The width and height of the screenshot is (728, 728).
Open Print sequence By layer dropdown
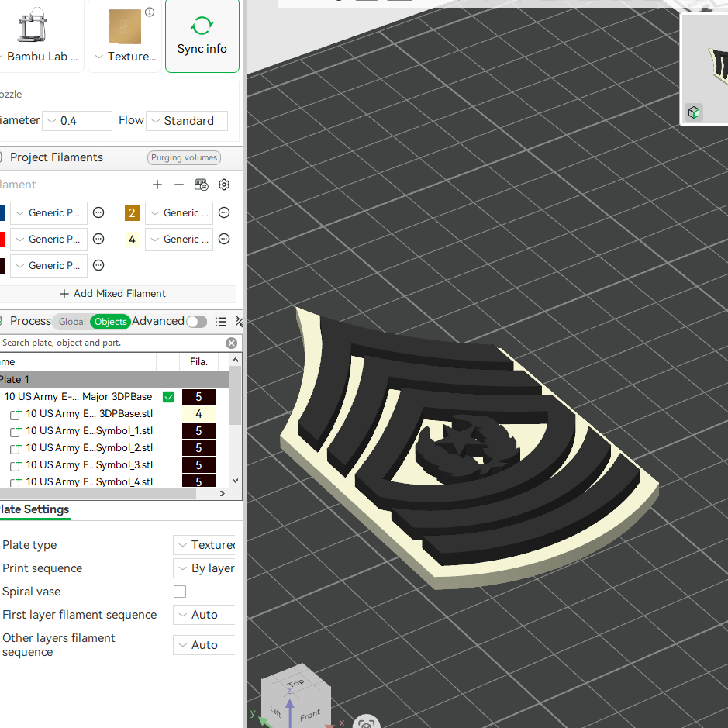click(204, 568)
